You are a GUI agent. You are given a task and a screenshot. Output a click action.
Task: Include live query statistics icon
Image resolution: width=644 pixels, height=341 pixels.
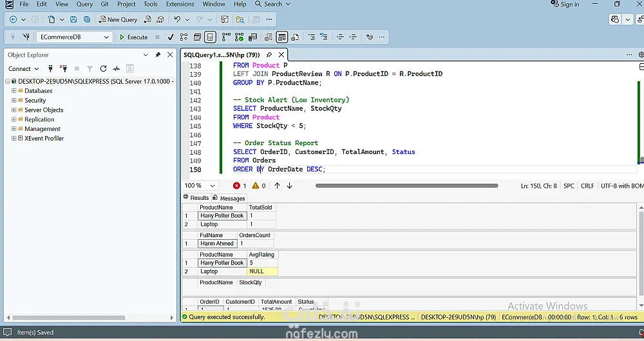pyautogui.click(x=239, y=37)
